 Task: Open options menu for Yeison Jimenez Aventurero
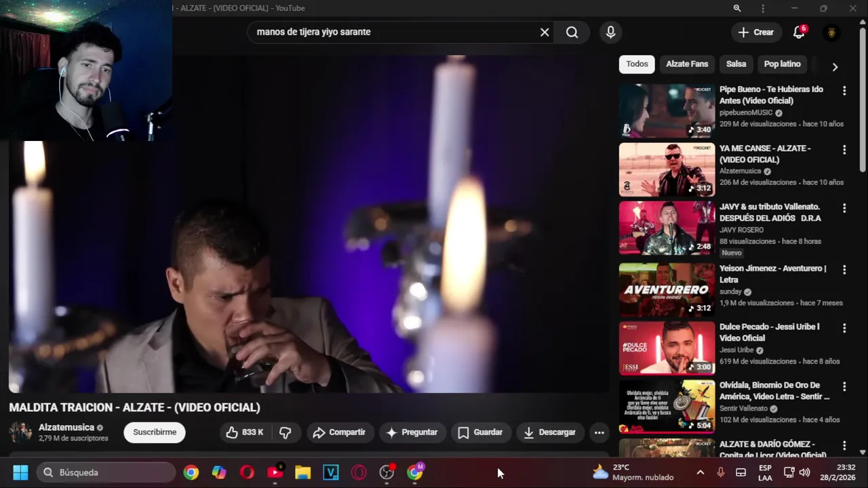844,270
